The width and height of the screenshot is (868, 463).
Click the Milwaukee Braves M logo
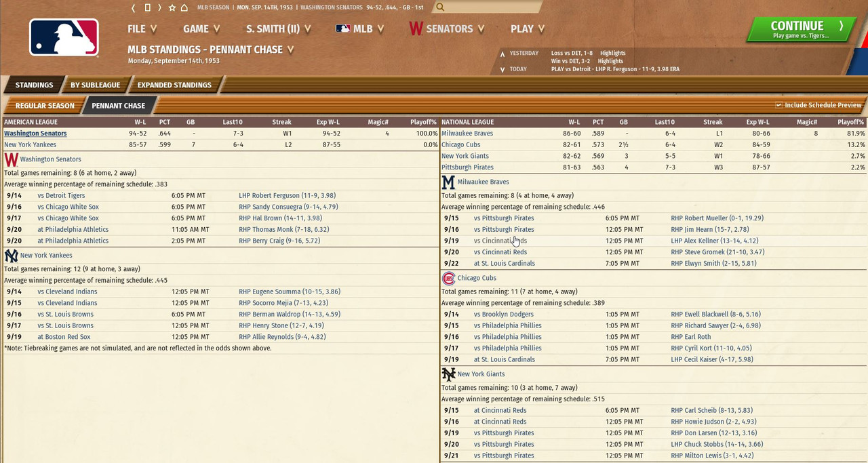click(x=448, y=182)
